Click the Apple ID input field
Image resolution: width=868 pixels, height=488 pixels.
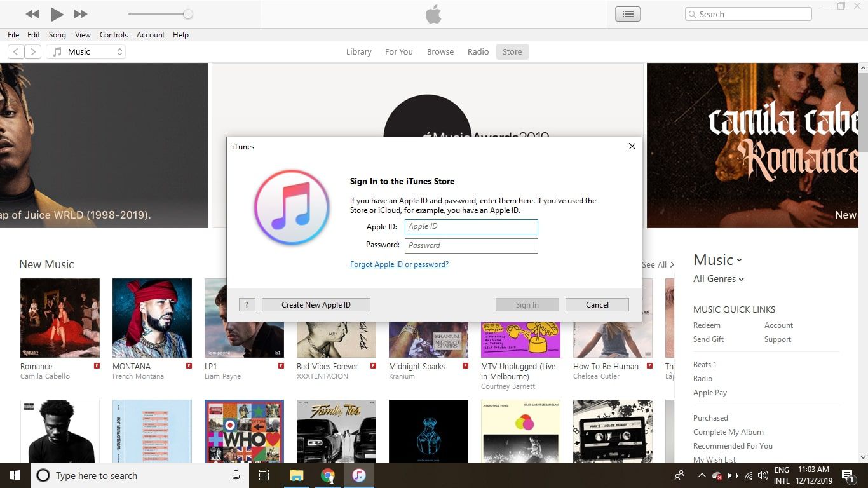(x=471, y=227)
